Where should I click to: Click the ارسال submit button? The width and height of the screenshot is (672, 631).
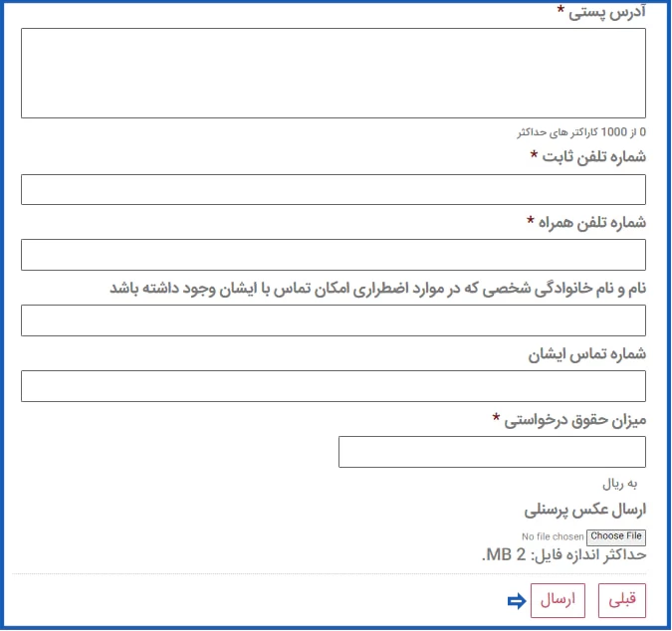558,601
